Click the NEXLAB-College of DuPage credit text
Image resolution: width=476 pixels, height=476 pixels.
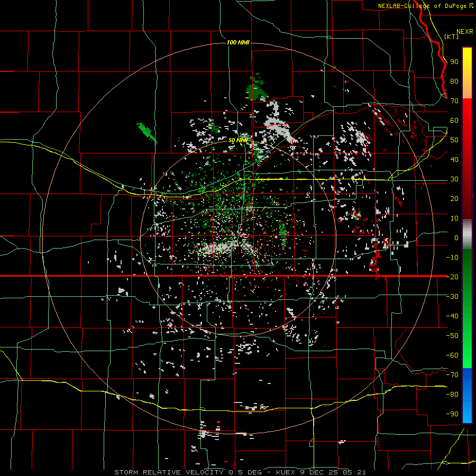[425, 6]
